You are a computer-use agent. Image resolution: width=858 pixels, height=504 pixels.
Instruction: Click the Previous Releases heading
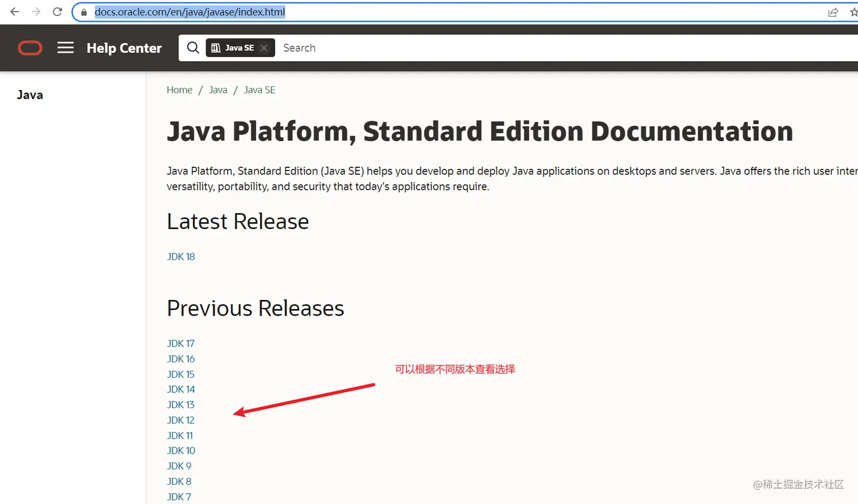[255, 308]
